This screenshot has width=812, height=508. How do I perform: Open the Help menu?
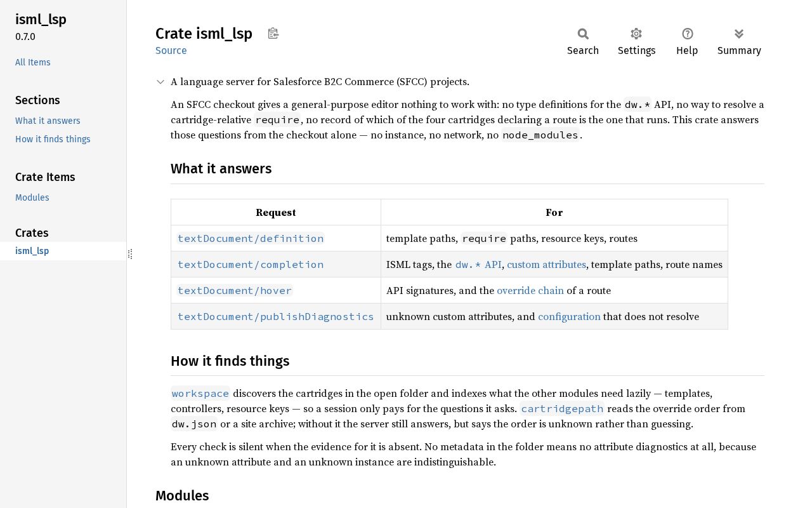(687, 42)
